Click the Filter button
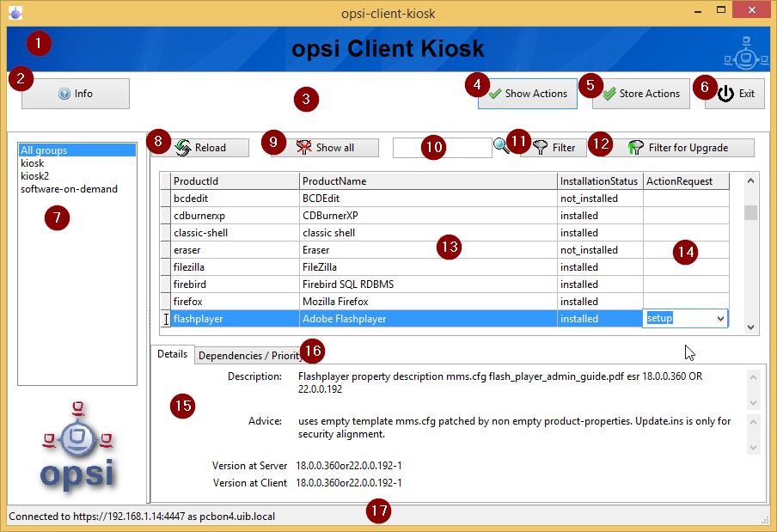Image resolution: width=777 pixels, height=532 pixels. 554,148
